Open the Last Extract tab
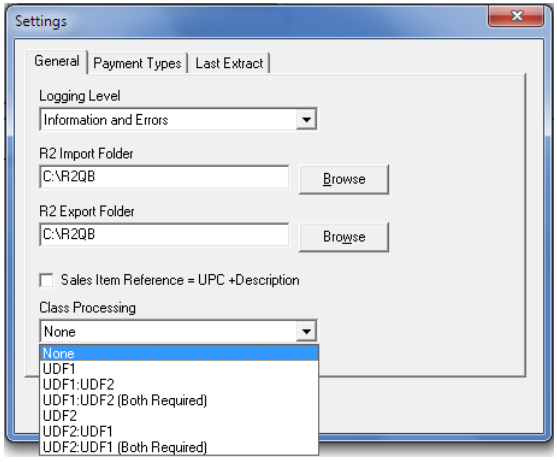Viewport: 557px width, 462px height. tap(229, 63)
